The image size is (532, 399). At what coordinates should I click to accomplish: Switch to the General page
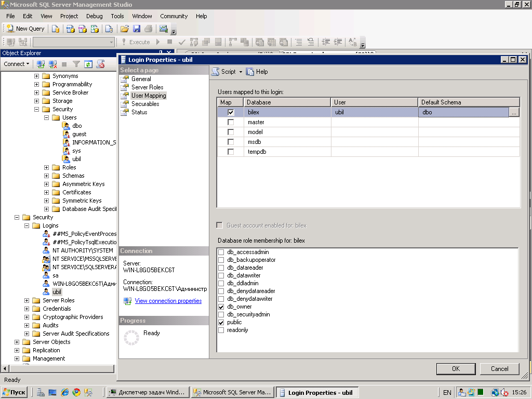pyautogui.click(x=141, y=79)
